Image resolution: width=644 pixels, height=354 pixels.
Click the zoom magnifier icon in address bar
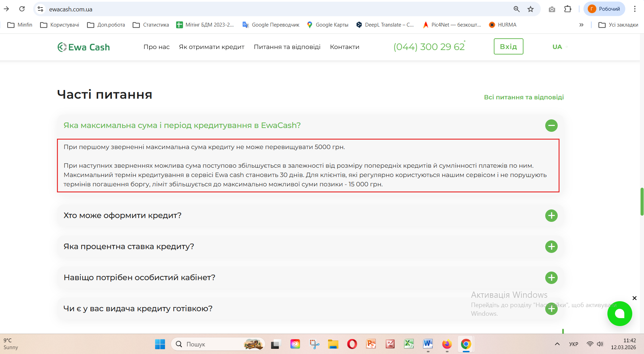517,9
